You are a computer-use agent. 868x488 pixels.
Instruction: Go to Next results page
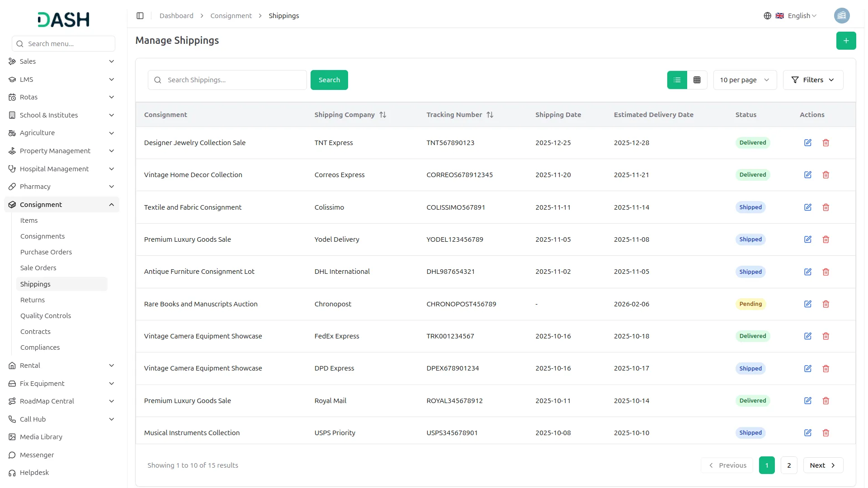pos(822,465)
